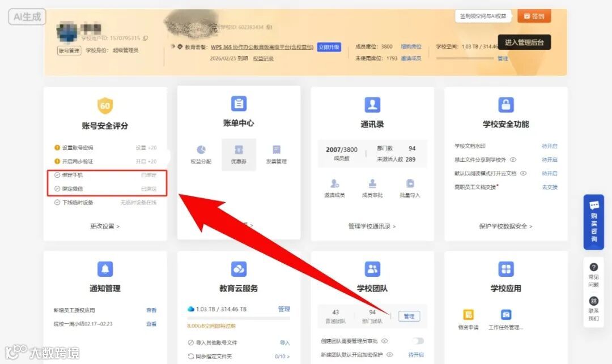Image resolution: width=612 pixels, height=364 pixels.
Task: Click the 通讯录 contact card icon
Action: click(372, 105)
